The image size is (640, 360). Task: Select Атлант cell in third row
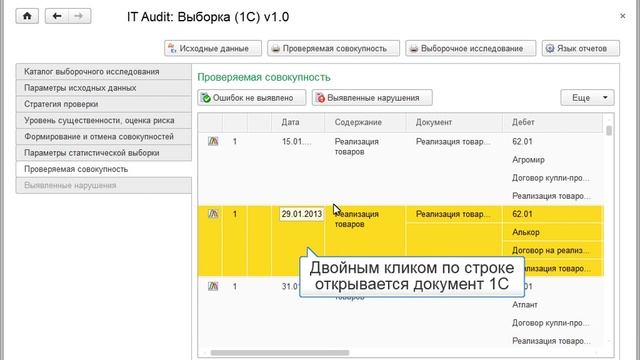(x=525, y=304)
